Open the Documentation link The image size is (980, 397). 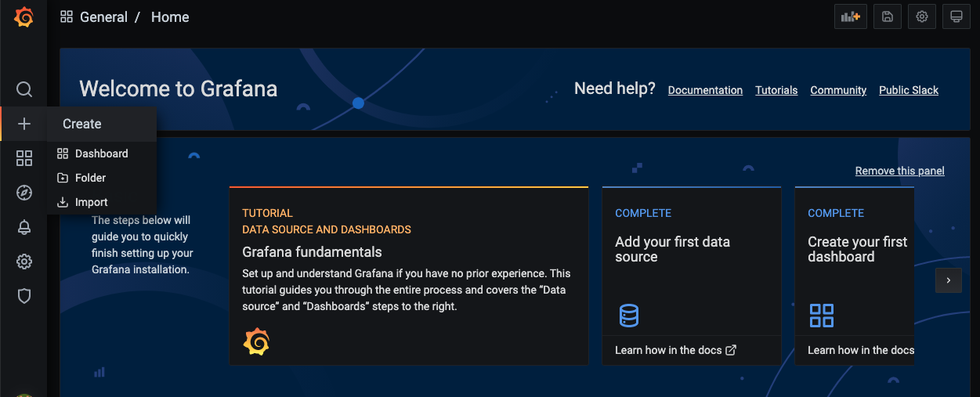pos(705,90)
